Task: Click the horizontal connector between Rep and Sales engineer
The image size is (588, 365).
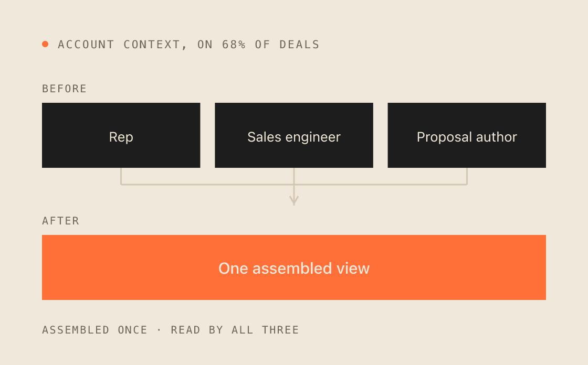Action: (x=207, y=185)
